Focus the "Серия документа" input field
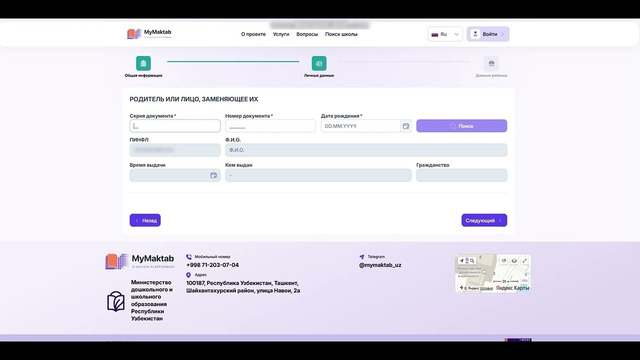 175,126
